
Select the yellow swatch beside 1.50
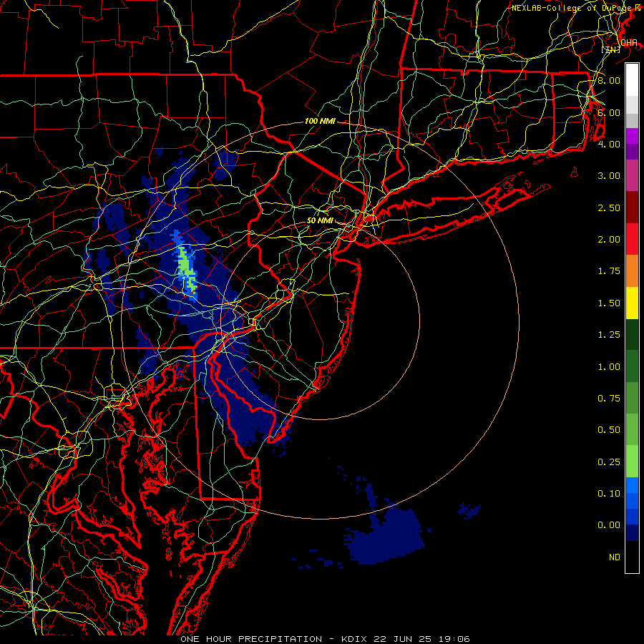632,303
